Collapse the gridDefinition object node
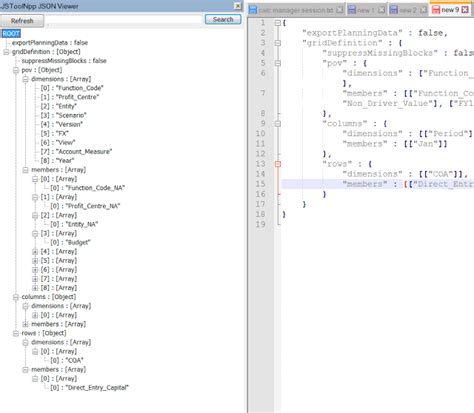Viewport: 474px width, 413px height. tap(6, 52)
